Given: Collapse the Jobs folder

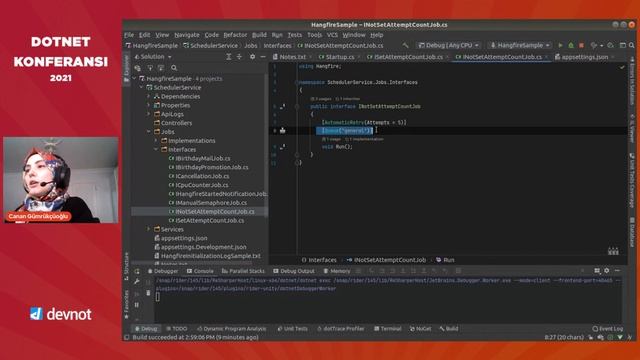Looking at the screenshot, I should point(149,132).
